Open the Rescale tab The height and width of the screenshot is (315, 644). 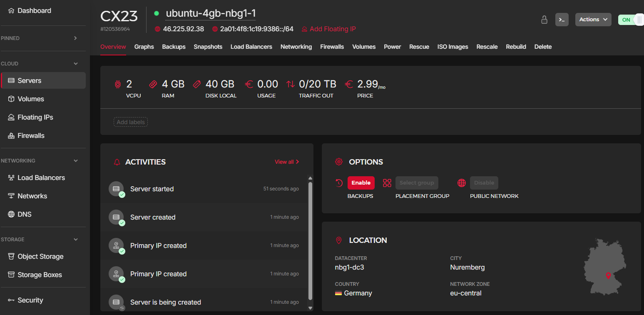[487, 47]
